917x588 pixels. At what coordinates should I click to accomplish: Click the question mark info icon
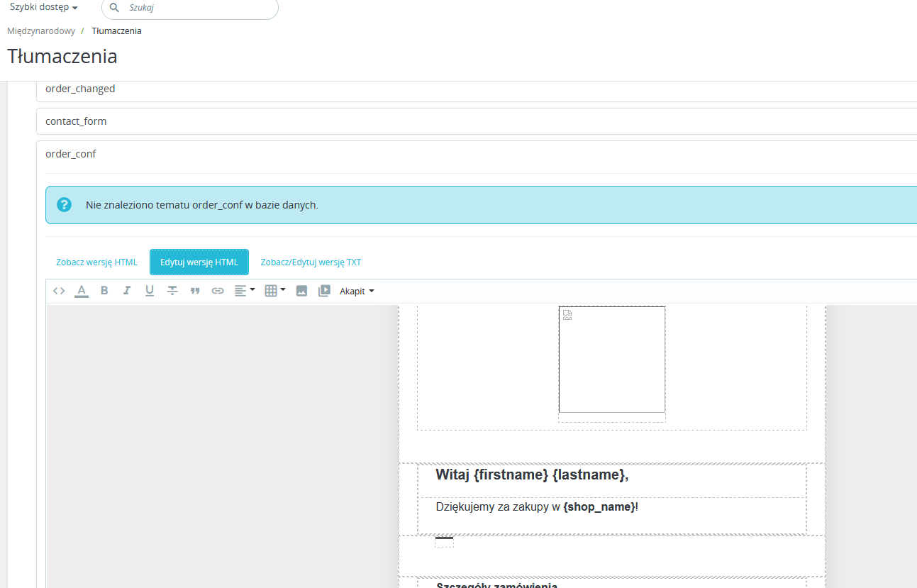tap(65, 205)
